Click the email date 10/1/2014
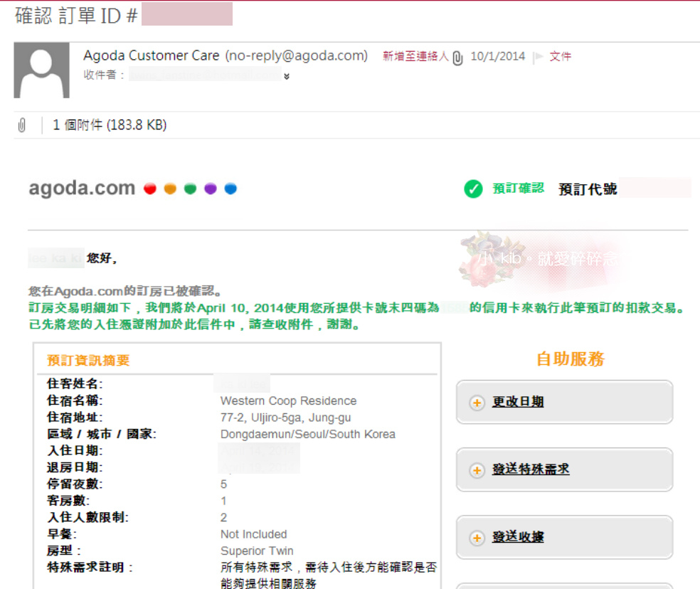Screen dimensions: 700x589 pos(498,56)
